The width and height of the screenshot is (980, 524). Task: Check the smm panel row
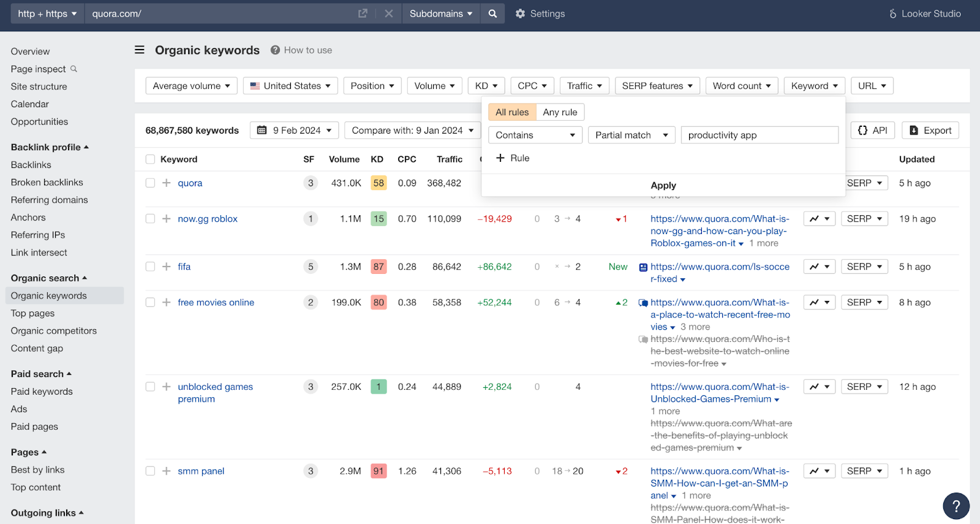(x=150, y=471)
